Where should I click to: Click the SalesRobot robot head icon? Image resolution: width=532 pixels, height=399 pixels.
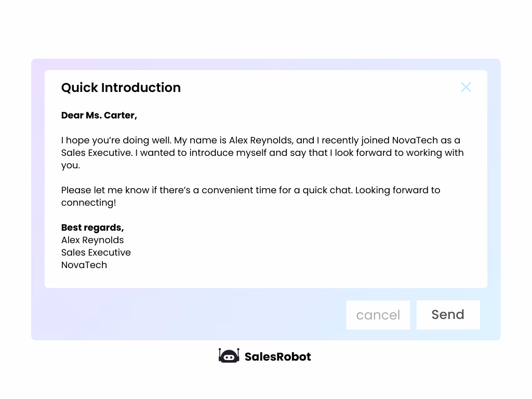[229, 356]
